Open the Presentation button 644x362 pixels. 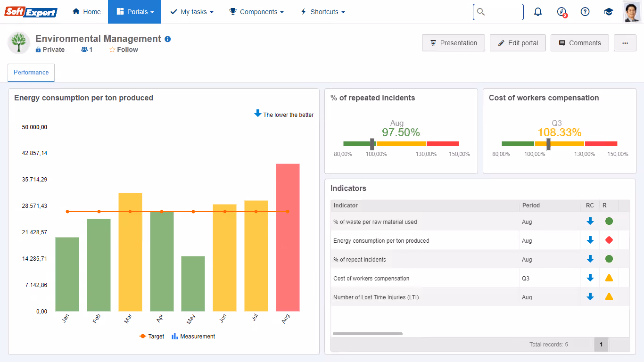tap(454, 43)
